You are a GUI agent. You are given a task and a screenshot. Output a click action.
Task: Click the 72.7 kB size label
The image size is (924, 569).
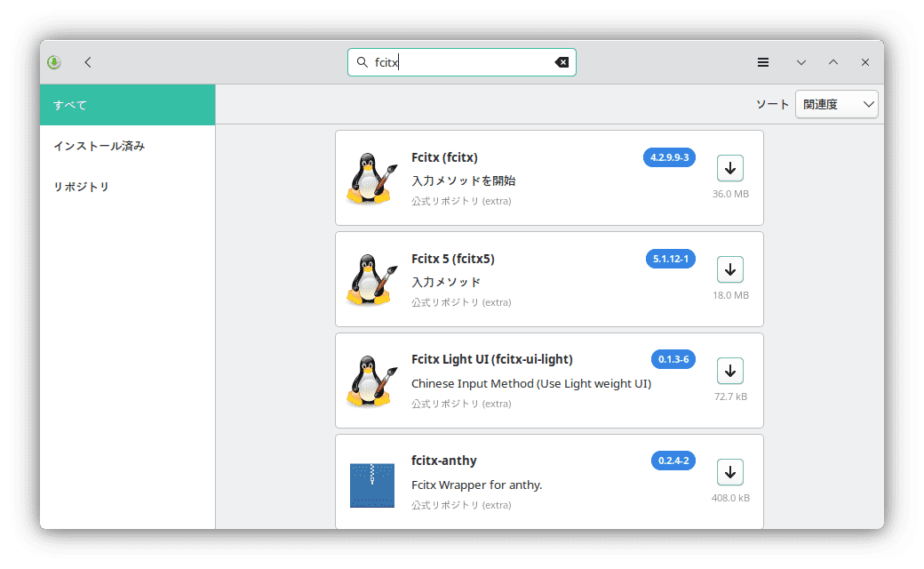point(730,397)
